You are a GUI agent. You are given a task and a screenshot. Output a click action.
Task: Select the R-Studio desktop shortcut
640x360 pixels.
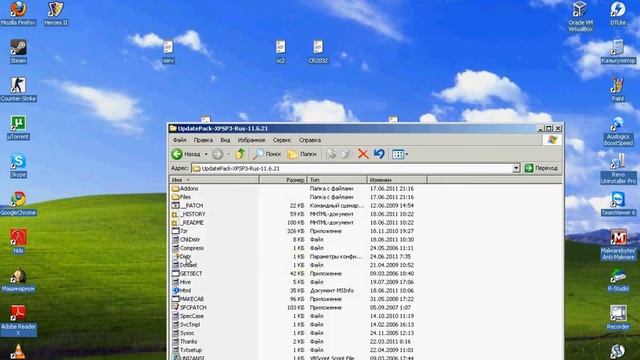(618, 280)
